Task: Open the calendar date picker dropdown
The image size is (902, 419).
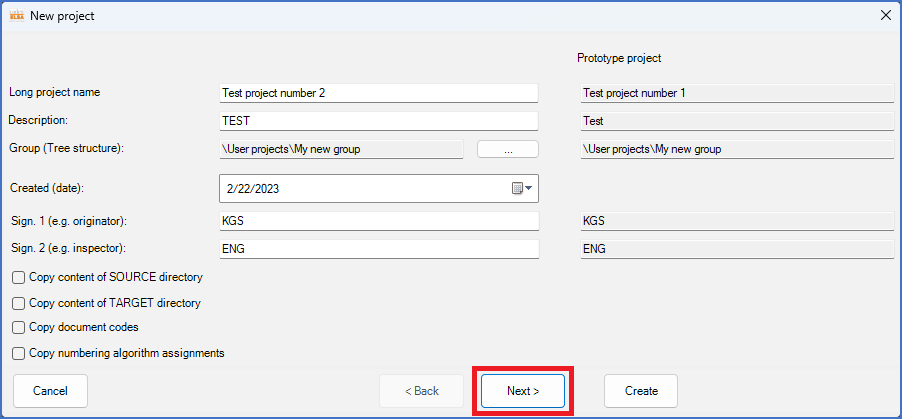Action: [524, 188]
